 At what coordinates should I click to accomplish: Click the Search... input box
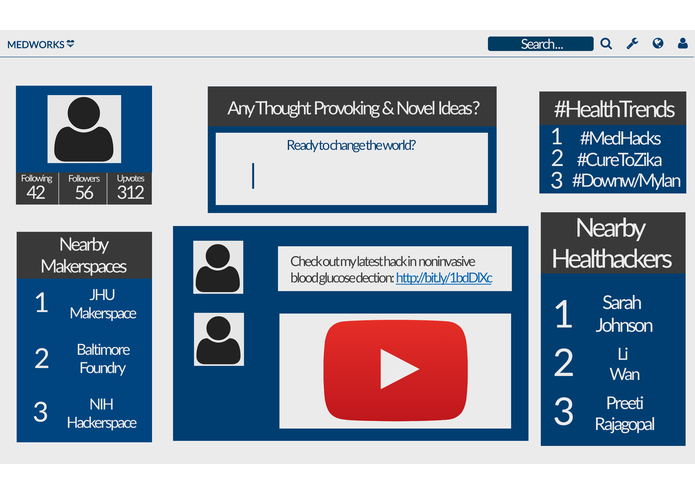pyautogui.click(x=540, y=44)
